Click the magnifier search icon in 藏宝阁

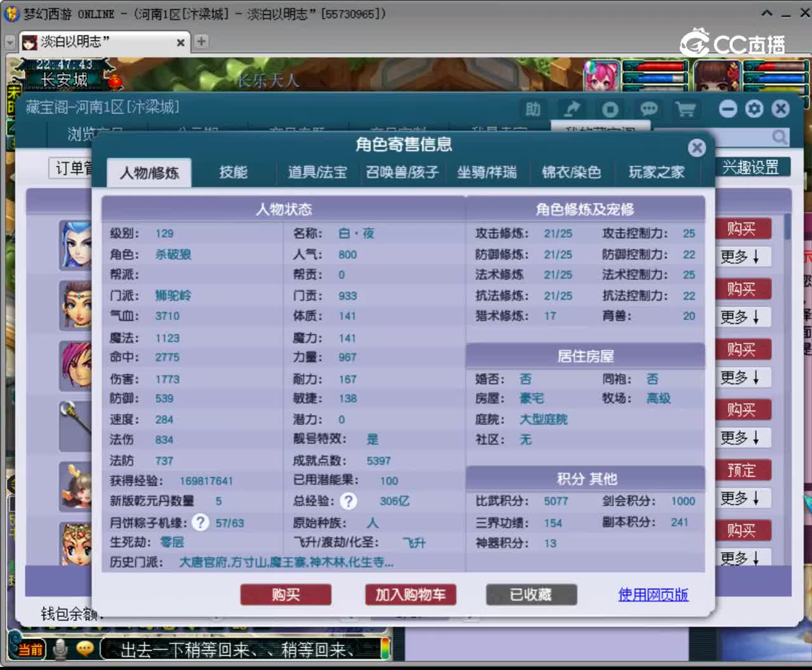(780, 137)
